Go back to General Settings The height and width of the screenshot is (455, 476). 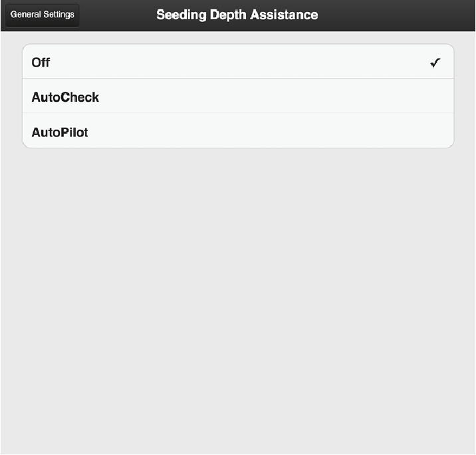[x=43, y=15]
